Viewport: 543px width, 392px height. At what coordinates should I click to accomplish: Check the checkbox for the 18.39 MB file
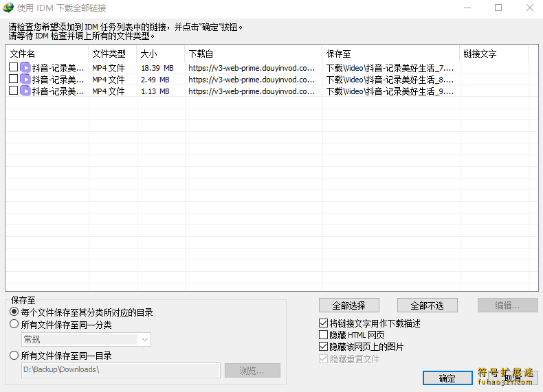coord(14,67)
